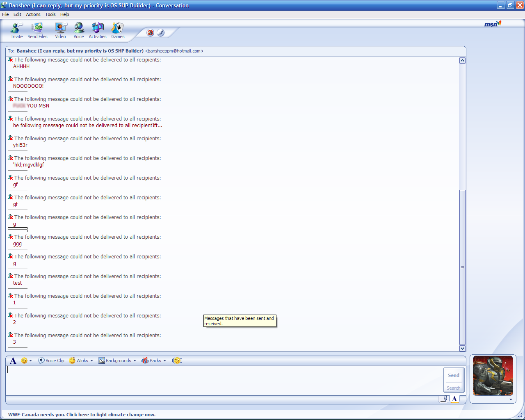525x420 pixels.
Task: Click the red Block contact icon
Action: click(151, 33)
